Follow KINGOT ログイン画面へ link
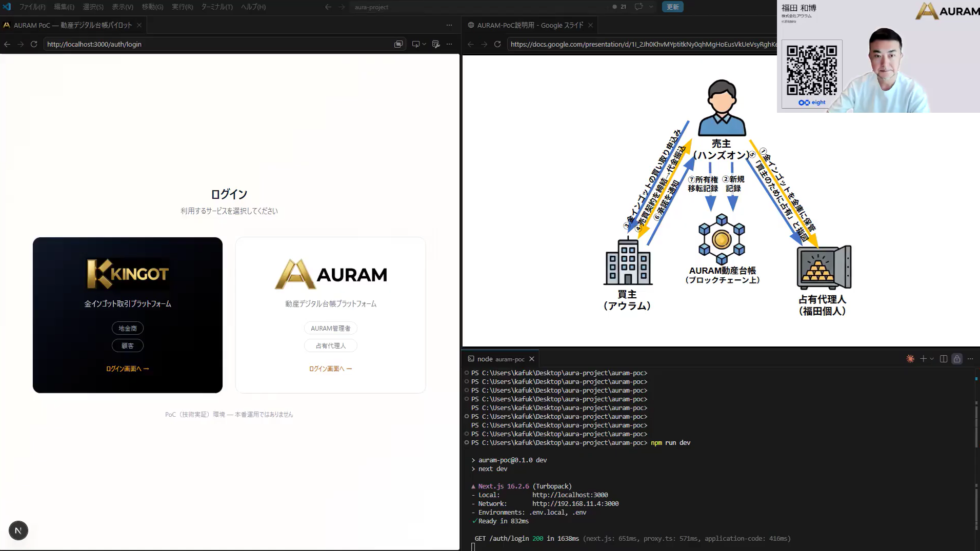Screen dimensions: 980x551 pyautogui.click(x=127, y=369)
